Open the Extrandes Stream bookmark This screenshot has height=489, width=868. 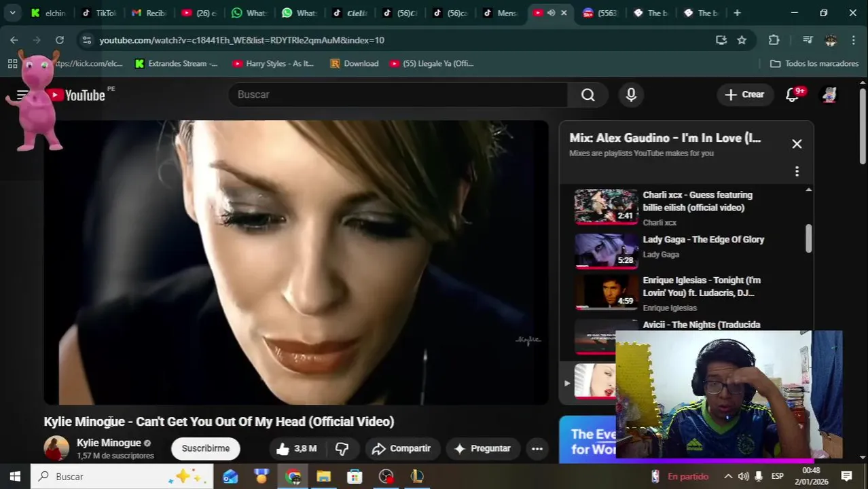coord(177,63)
